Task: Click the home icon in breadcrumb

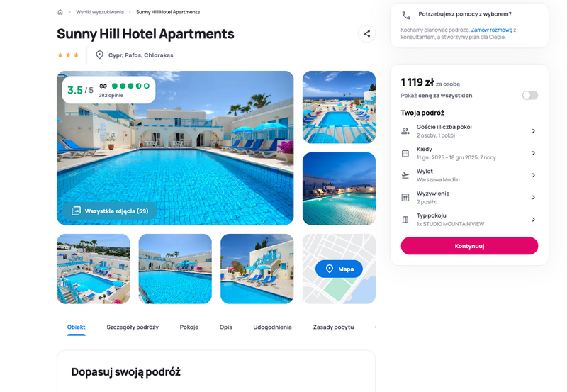Action: 60,12
